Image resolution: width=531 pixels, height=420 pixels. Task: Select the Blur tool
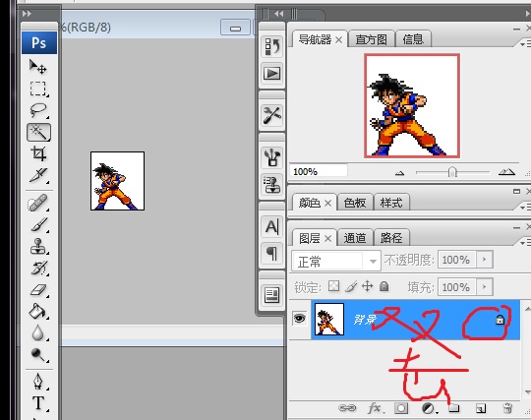[x=38, y=333]
